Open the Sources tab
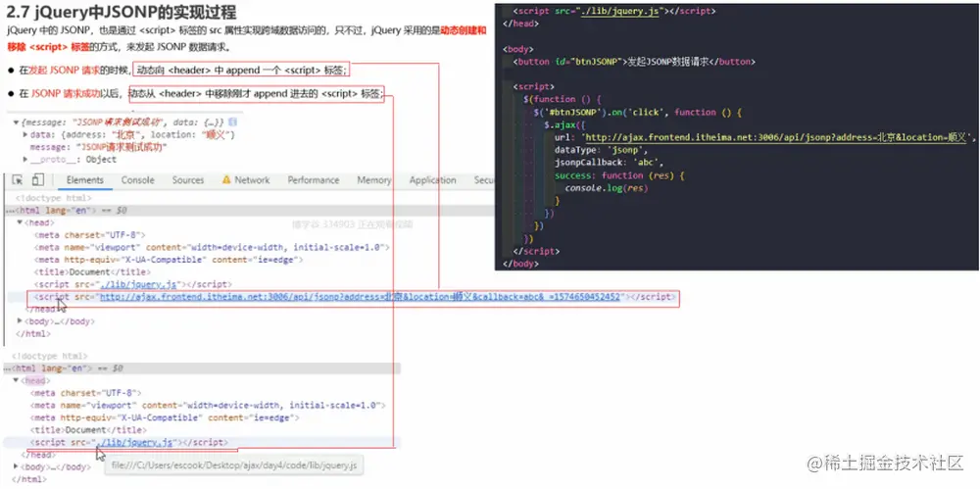The height and width of the screenshot is (489, 980). (x=188, y=180)
